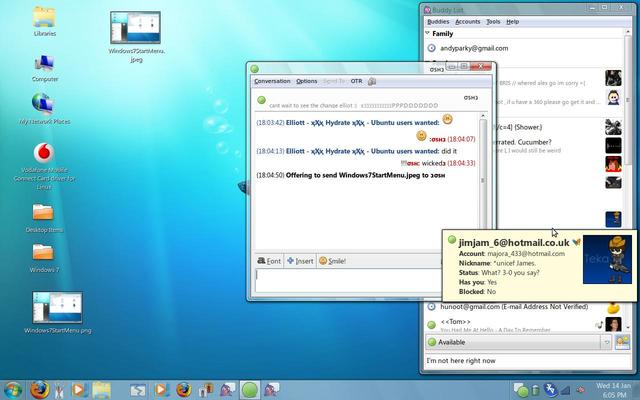Open the date and time clock
The width and height of the screenshot is (640, 400).
click(x=613, y=390)
